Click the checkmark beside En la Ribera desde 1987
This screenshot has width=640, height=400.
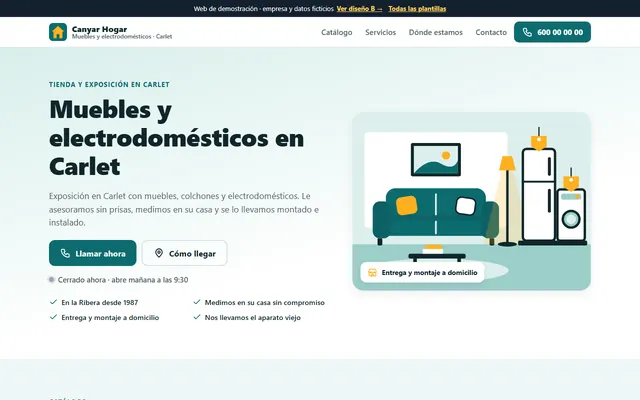tap(53, 302)
